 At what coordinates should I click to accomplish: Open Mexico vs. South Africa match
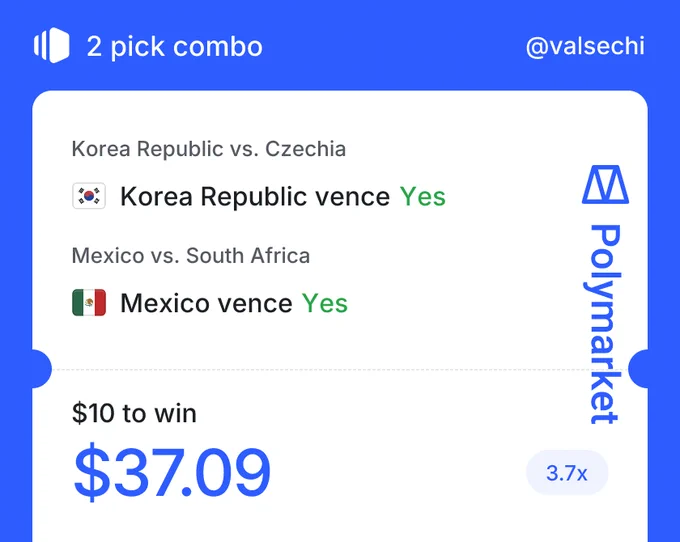tap(191, 255)
